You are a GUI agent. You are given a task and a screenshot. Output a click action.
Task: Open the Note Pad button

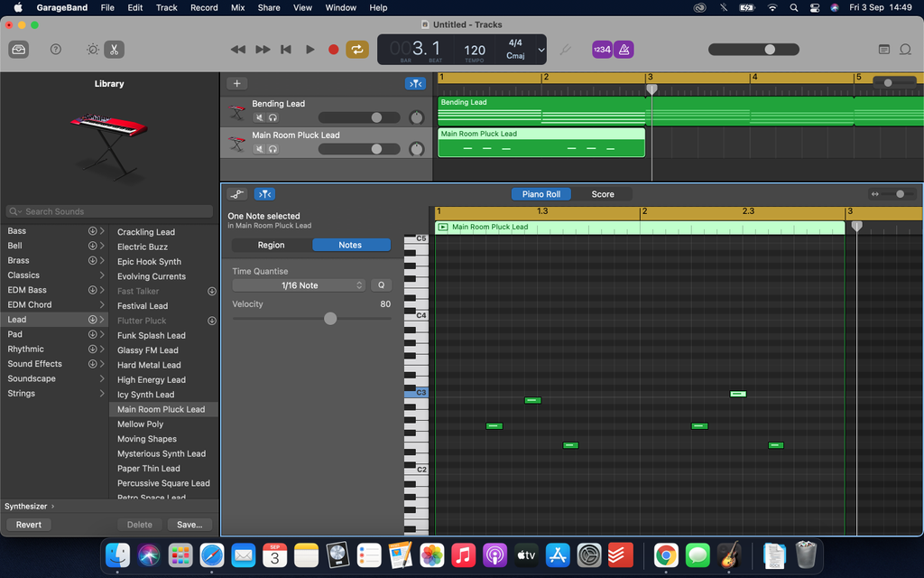(884, 50)
